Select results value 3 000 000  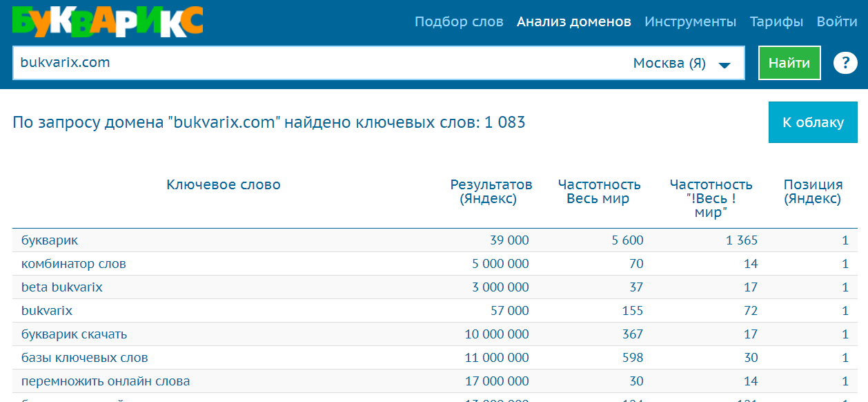[x=500, y=287]
